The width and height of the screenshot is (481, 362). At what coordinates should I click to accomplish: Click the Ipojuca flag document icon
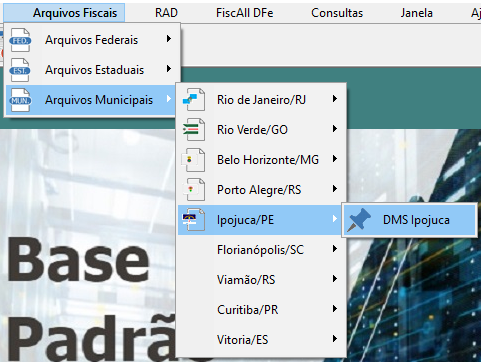click(194, 219)
